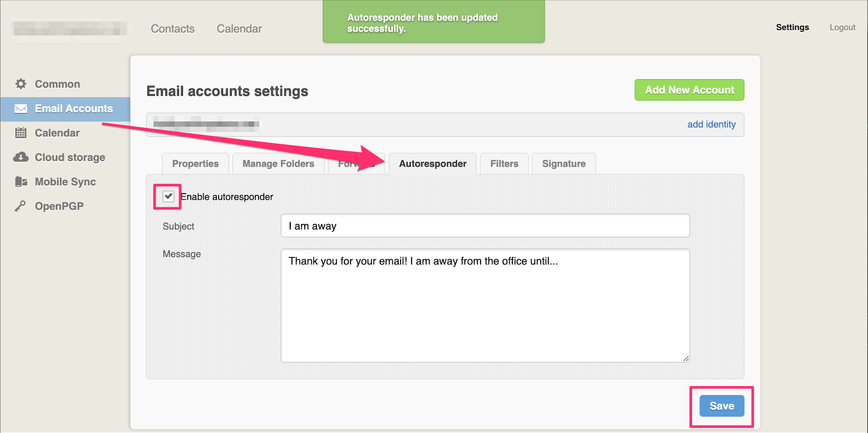Click the Cloud storage cloud icon
Image resolution: width=868 pixels, height=433 pixels.
coord(21,157)
